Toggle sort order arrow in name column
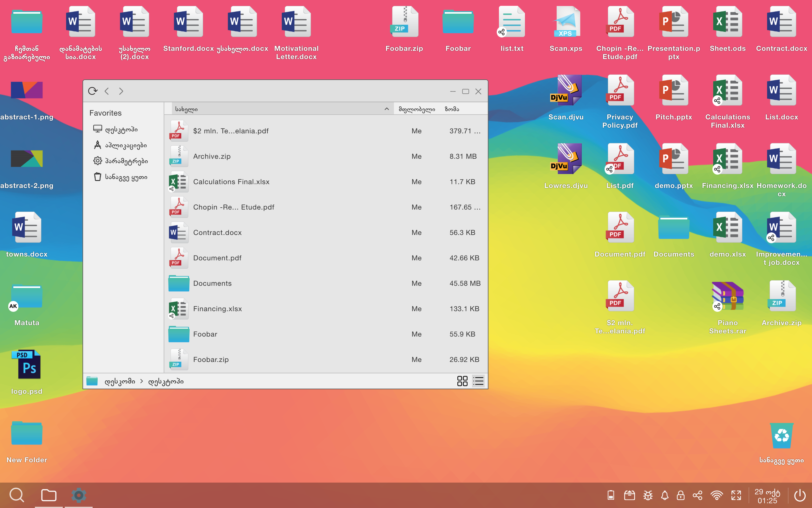This screenshot has height=508, width=812. (x=387, y=109)
